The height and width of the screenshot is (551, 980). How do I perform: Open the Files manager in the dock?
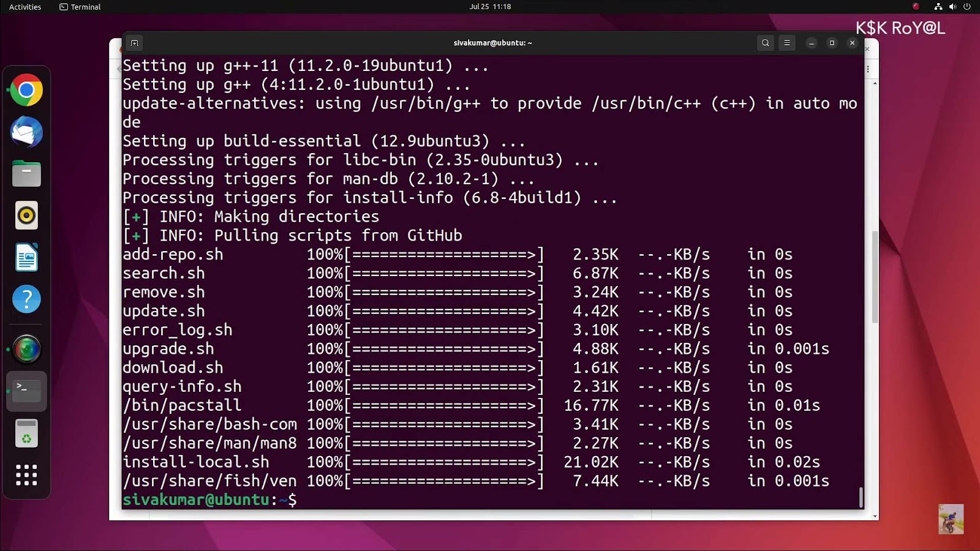[26, 174]
